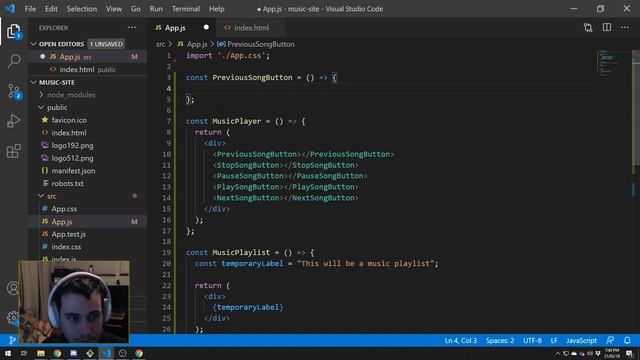
Task: Open the Selection menu
Action: coord(82,9)
